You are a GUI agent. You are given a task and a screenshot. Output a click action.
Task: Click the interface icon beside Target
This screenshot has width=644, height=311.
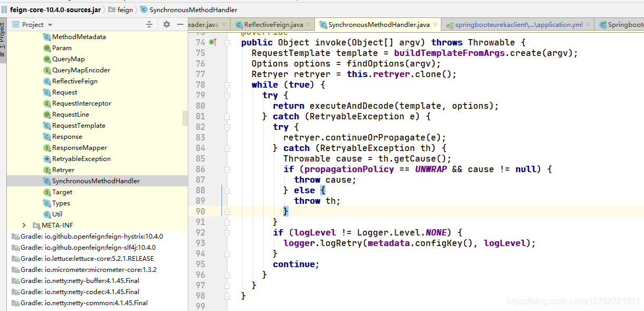47,192
